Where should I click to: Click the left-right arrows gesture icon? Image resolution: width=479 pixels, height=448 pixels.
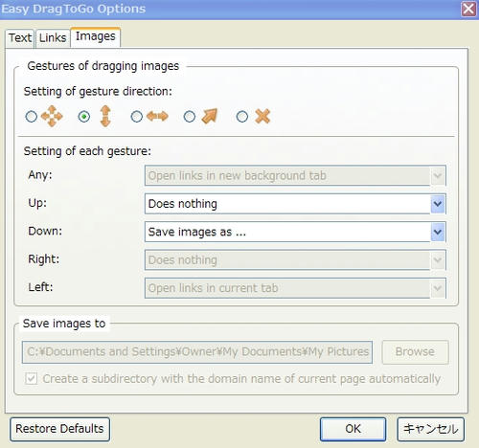pos(157,116)
